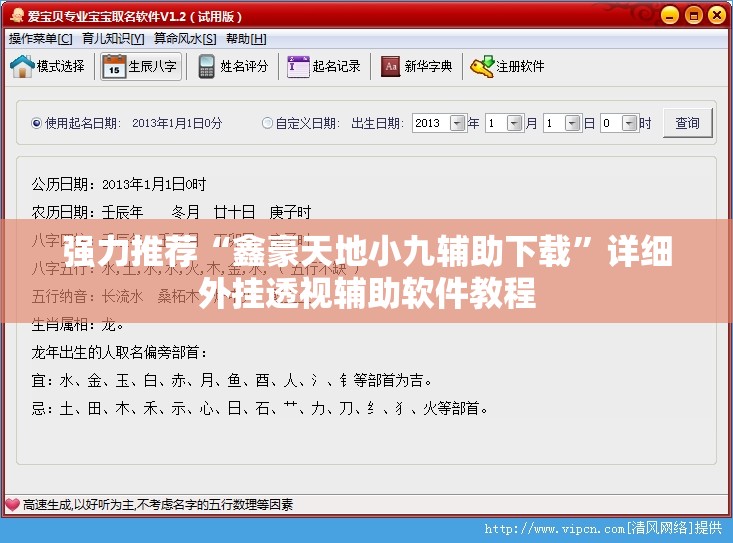Click the 模式选择 house icon
This screenshot has width=733, height=543.
tap(22, 66)
